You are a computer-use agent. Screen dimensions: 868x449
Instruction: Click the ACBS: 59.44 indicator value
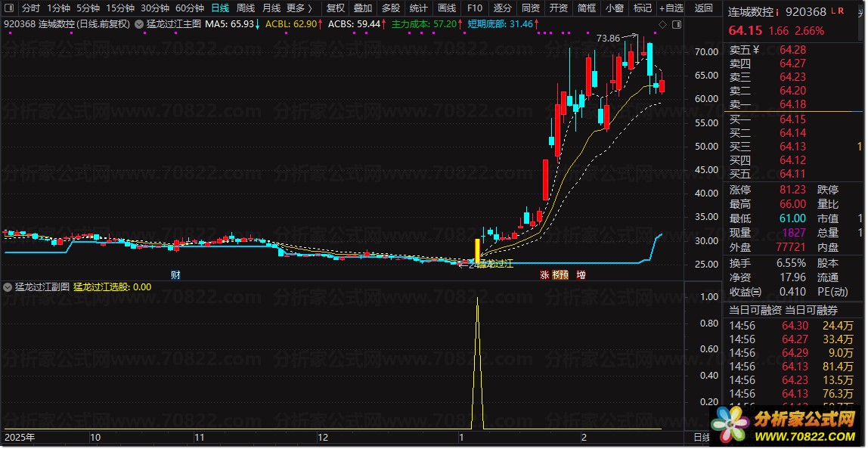coord(355,24)
